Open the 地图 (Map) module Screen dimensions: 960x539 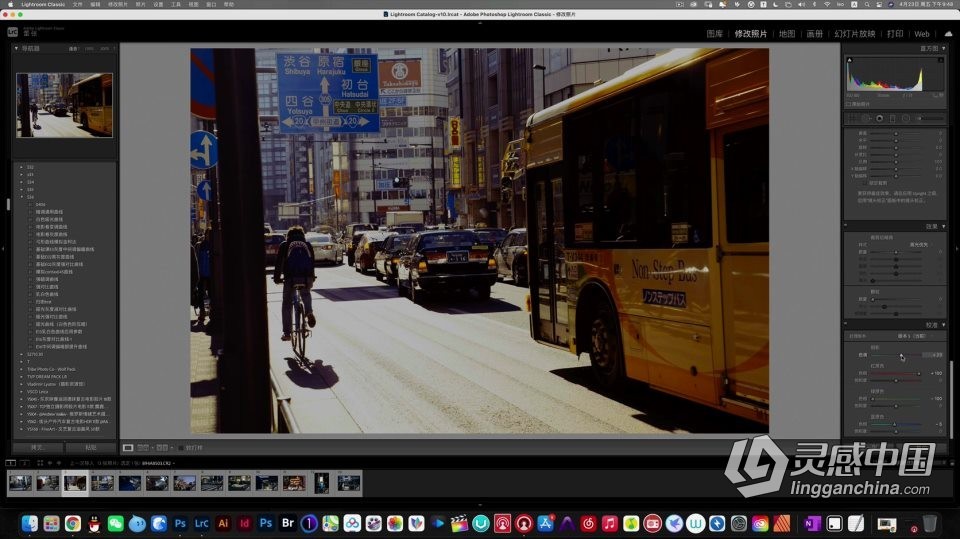787,33
